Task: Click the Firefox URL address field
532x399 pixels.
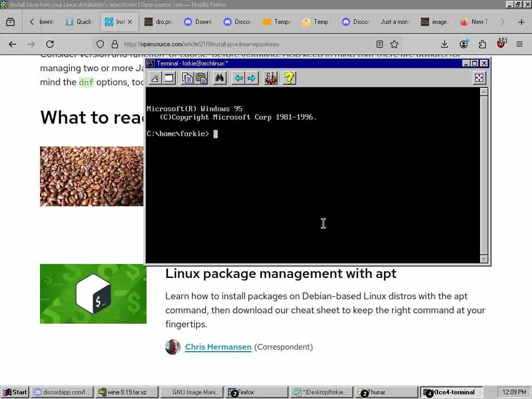Action: [x=248, y=44]
